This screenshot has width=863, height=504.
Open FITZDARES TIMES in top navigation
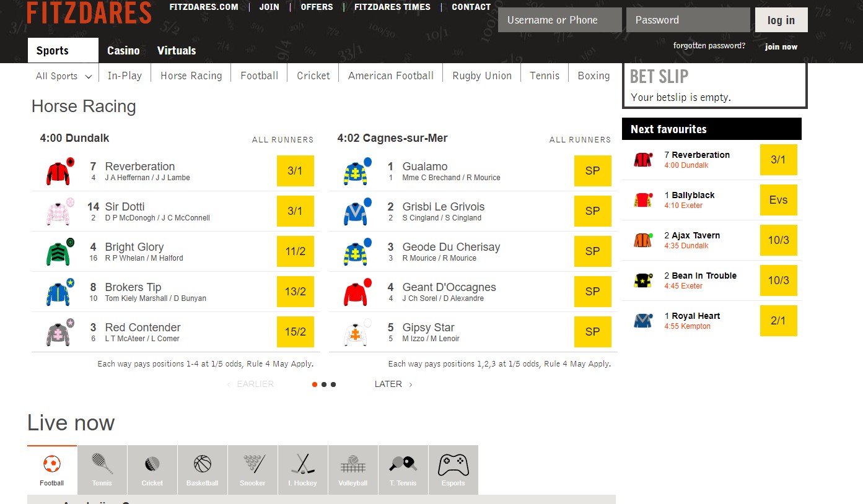[x=392, y=7]
